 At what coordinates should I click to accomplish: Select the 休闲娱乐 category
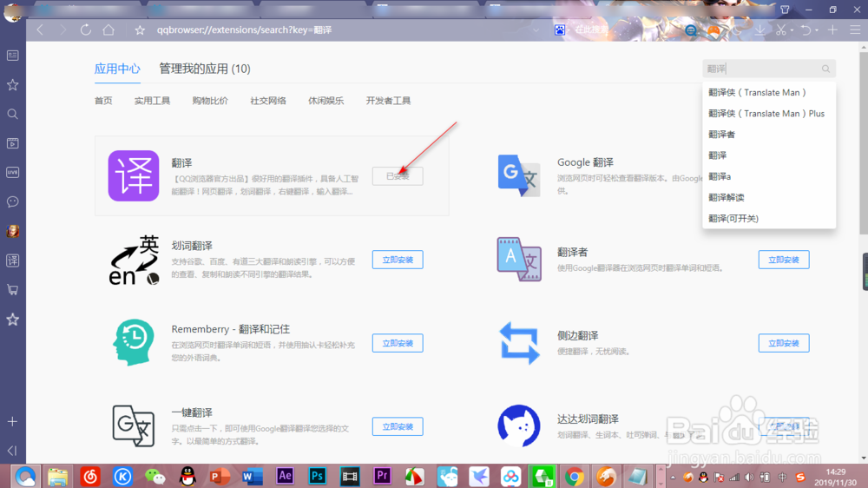pyautogui.click(x=326, y=101)
